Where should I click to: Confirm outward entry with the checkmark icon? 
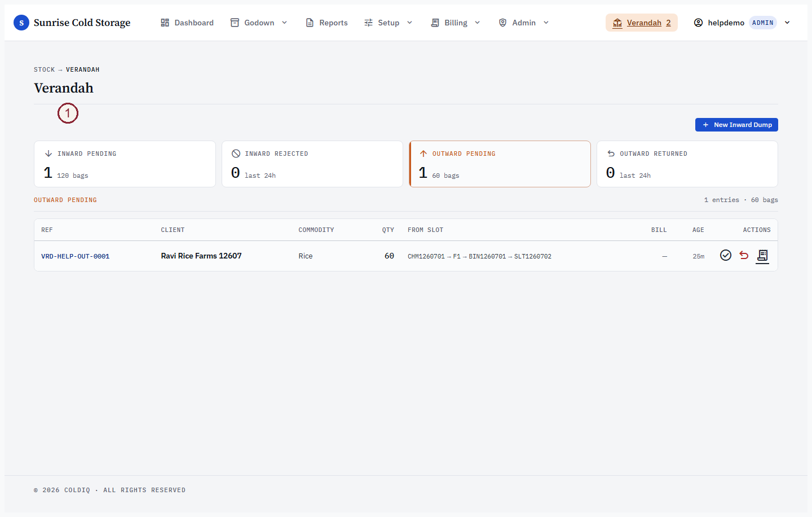coord(726,256)
